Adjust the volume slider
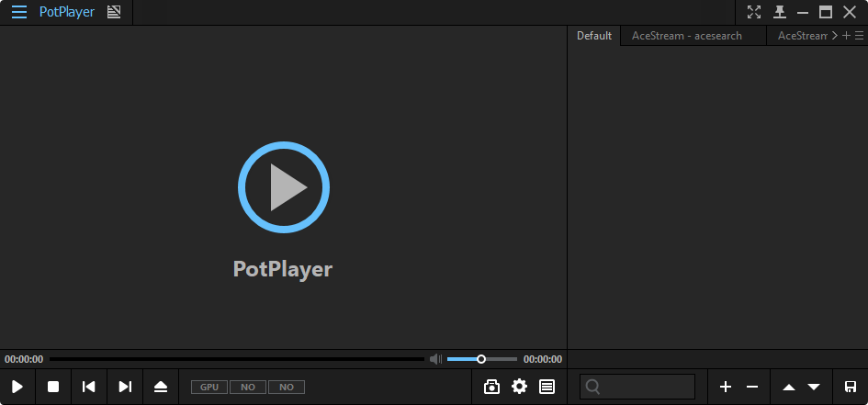 click(481, 359)
